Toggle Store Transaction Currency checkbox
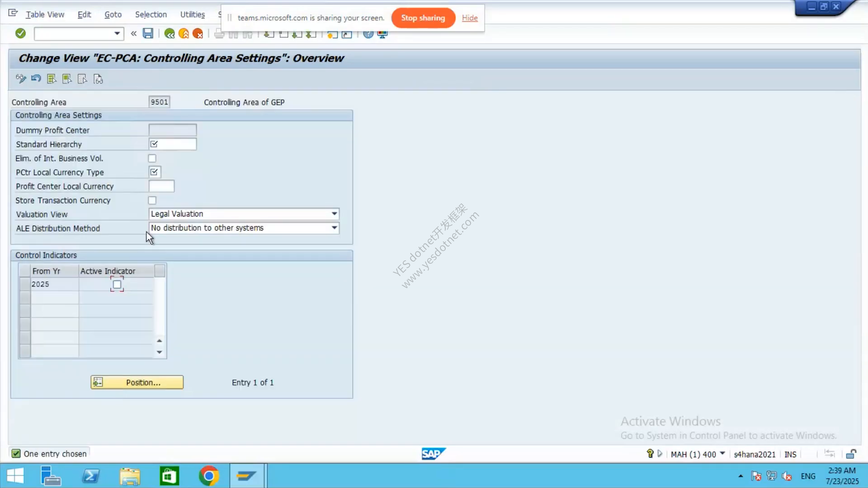 pyautogui.click(x=152, y=201)
